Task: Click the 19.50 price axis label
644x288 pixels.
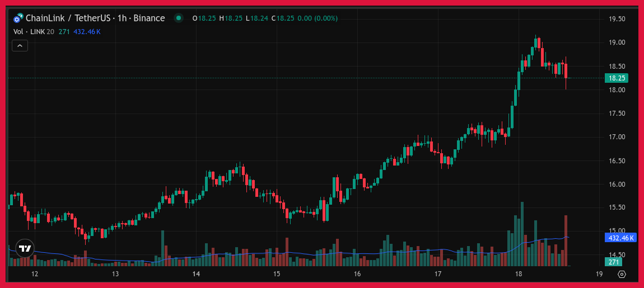Action: coord(617,19)
